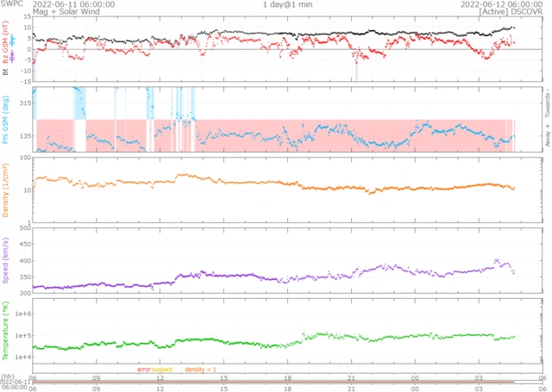Toggle the struck-through Bx series label
552x392 pixels.
coord(13,56)
